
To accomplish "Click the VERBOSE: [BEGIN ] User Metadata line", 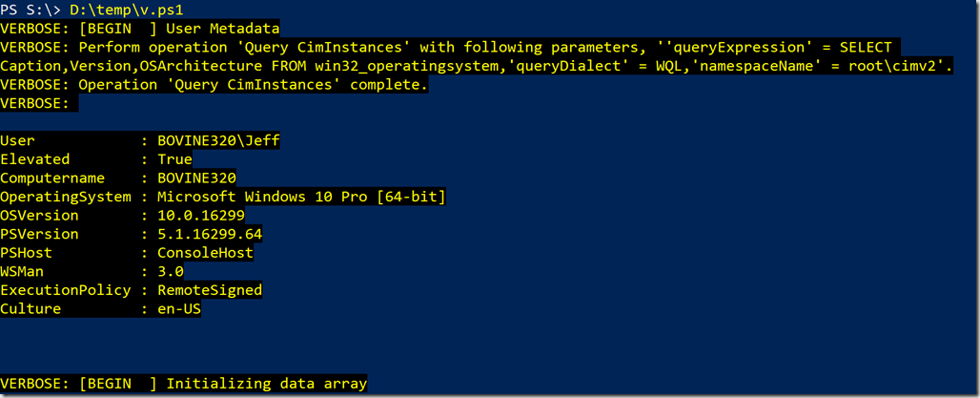I will coord(140,29).
